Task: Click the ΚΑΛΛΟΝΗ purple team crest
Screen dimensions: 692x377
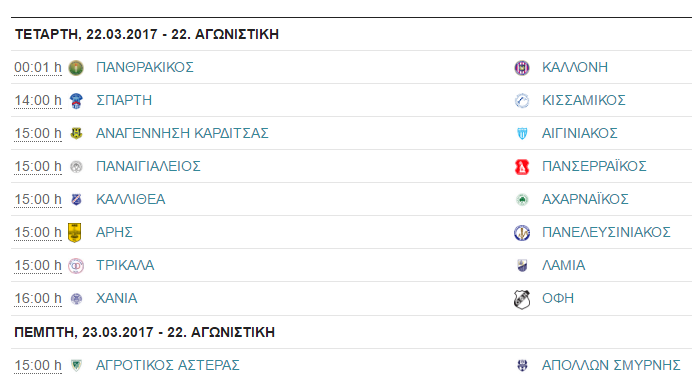Action: (x=522, y=68)
